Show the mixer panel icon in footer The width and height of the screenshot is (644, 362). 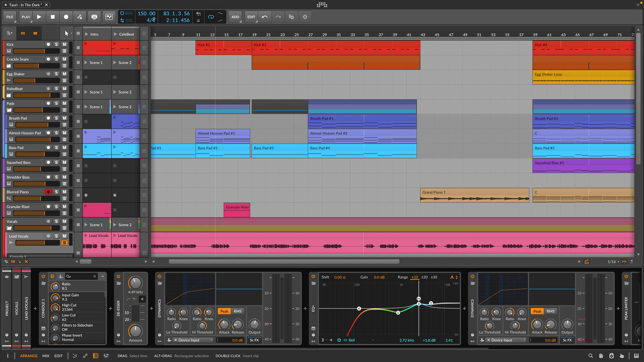tap(106, 356)
